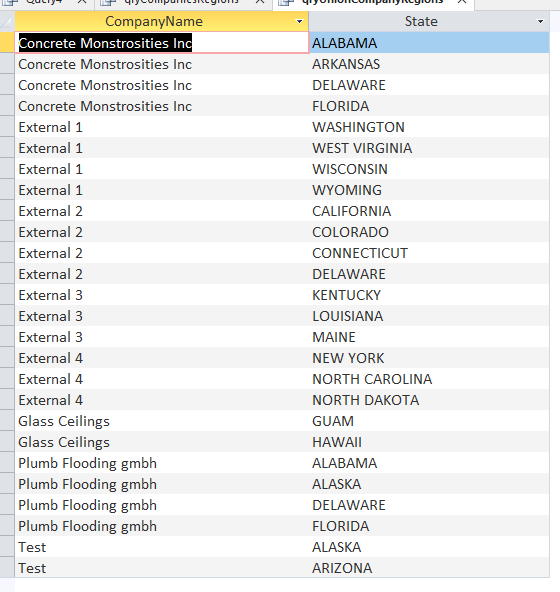This screenshot has height=592, width=560.
Task: Click the Glass Ceilings cell next to HAWAII
Action: 162,442
